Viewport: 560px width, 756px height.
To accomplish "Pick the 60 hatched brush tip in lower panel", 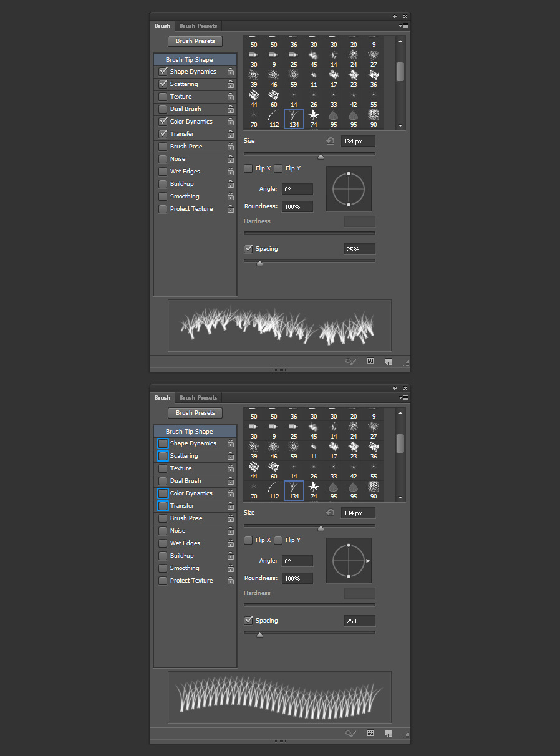I will [274, 470].
